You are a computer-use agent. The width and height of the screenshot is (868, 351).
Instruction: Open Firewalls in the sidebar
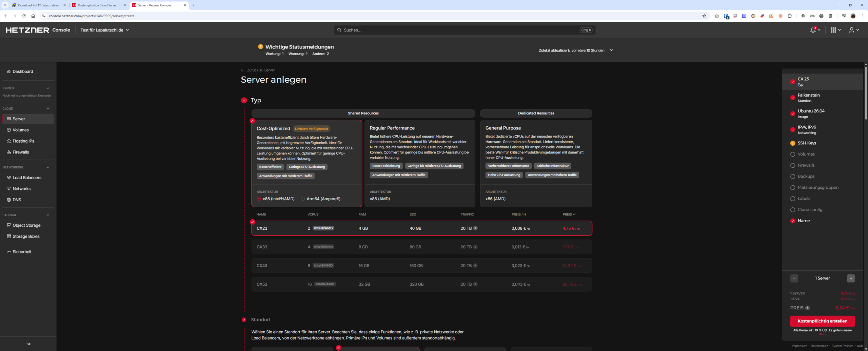(28, 152)
